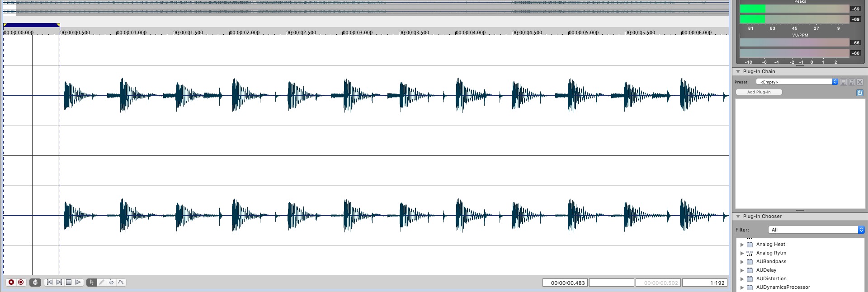Select the hand scroll tool
The image size is (868, 292).
111,283
